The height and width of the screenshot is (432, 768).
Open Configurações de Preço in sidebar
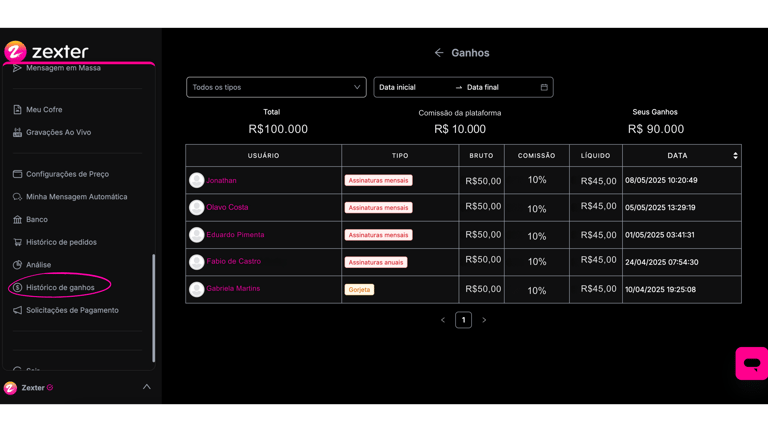67,174
